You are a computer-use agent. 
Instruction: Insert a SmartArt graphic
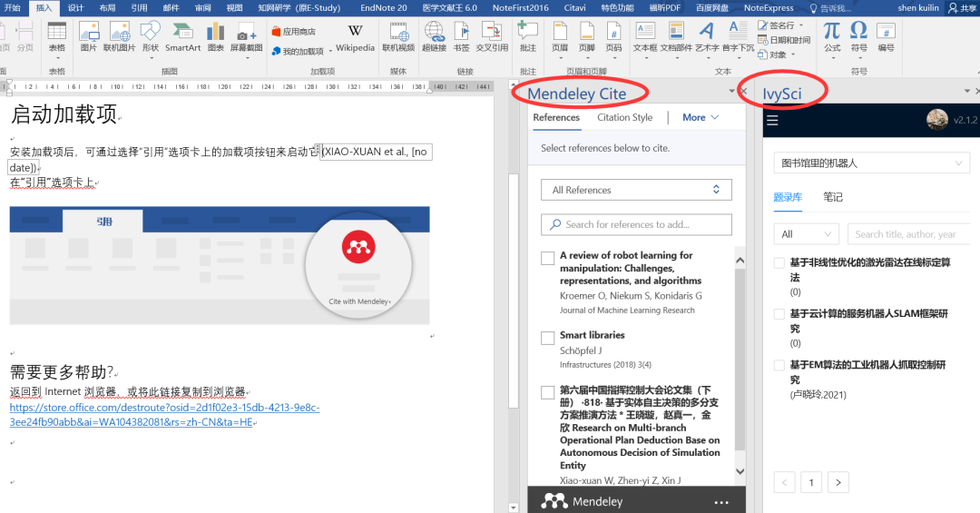tap(182, 36)
